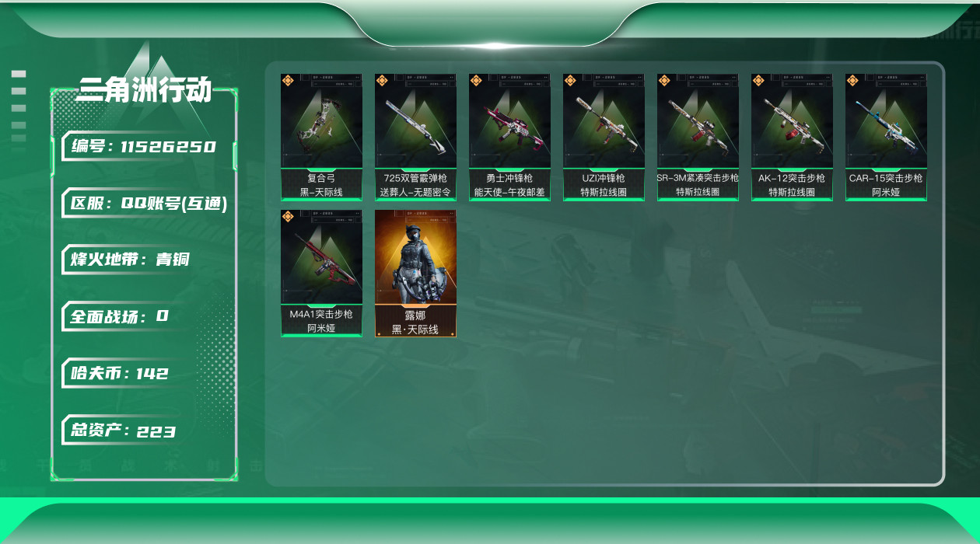Click orange rarity badge on CAR-15 card

click(852, 80)
